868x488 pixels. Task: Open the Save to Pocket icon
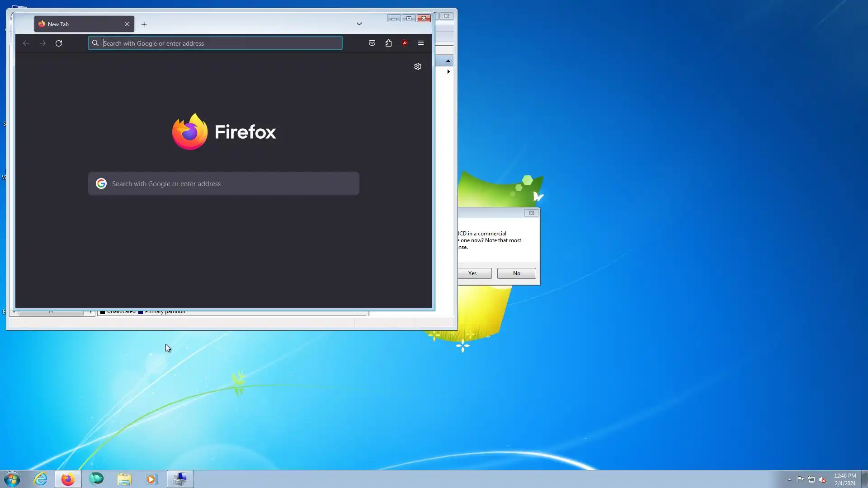pos(372,43)
